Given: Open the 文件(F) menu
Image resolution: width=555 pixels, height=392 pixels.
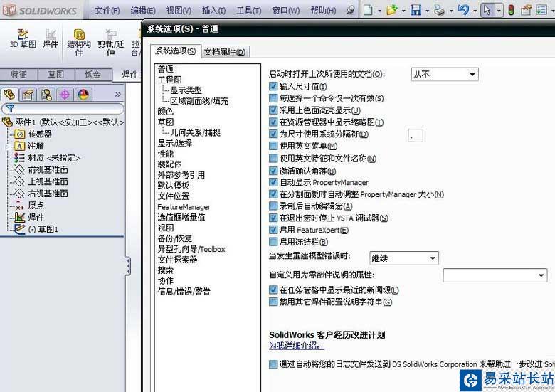Looking at the screenshot, I should point(107,11).
